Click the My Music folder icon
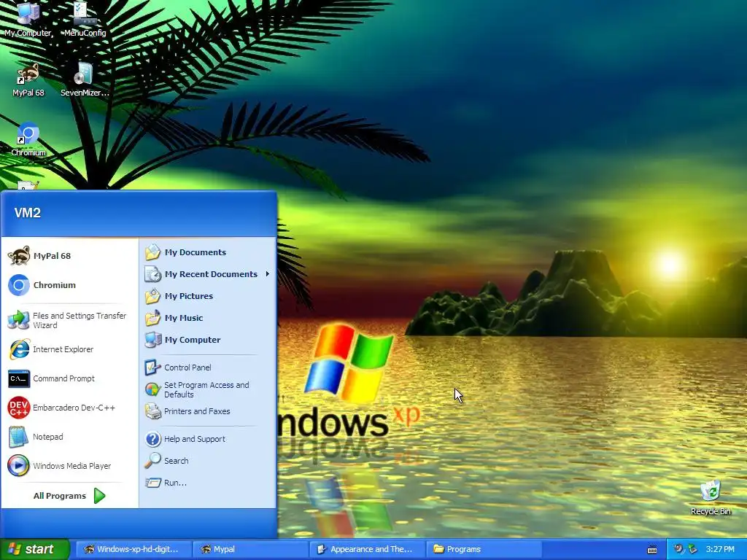The image size is (747, 560). click(x=153, y=318)
